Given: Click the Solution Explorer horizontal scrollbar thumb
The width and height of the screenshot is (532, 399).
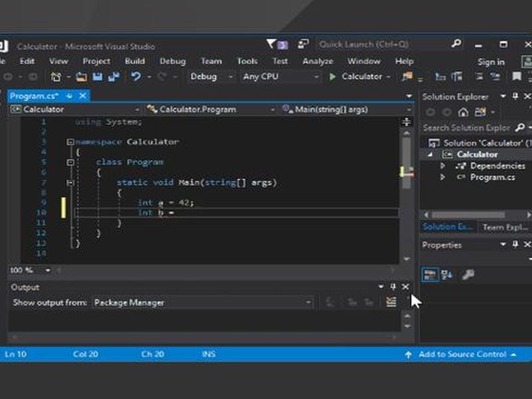Looking at the screenshot, I should (468, 215).
